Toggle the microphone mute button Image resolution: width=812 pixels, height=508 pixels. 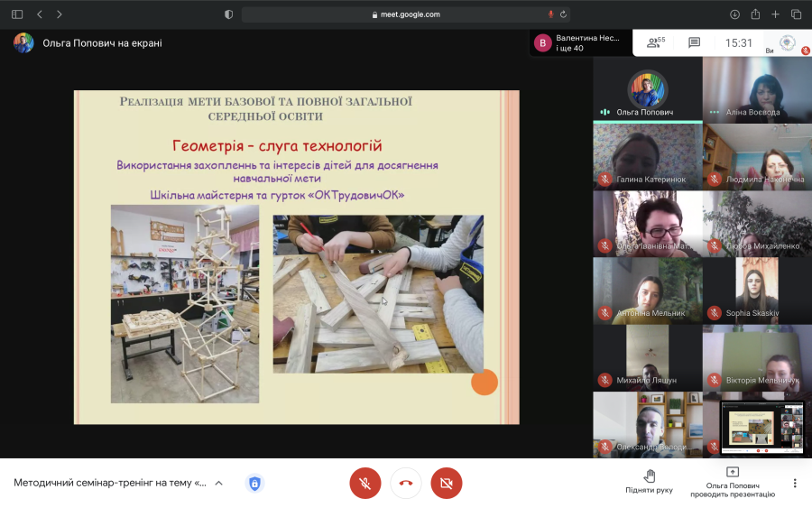coord(365,483)
